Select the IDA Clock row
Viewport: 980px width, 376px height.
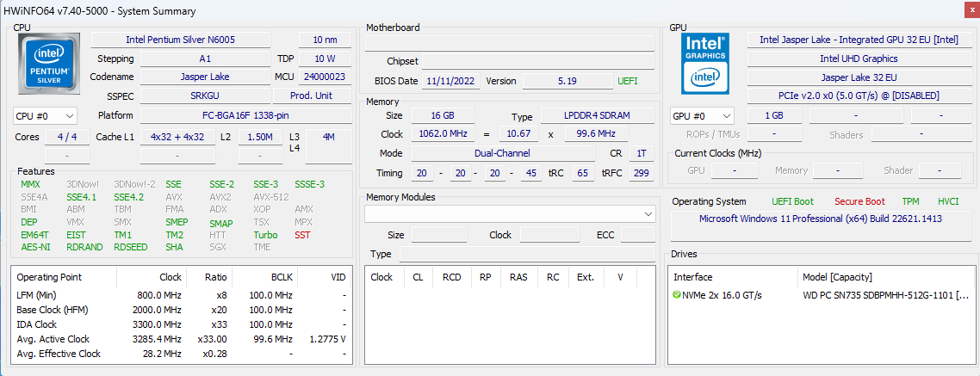(x=181, y=324)
